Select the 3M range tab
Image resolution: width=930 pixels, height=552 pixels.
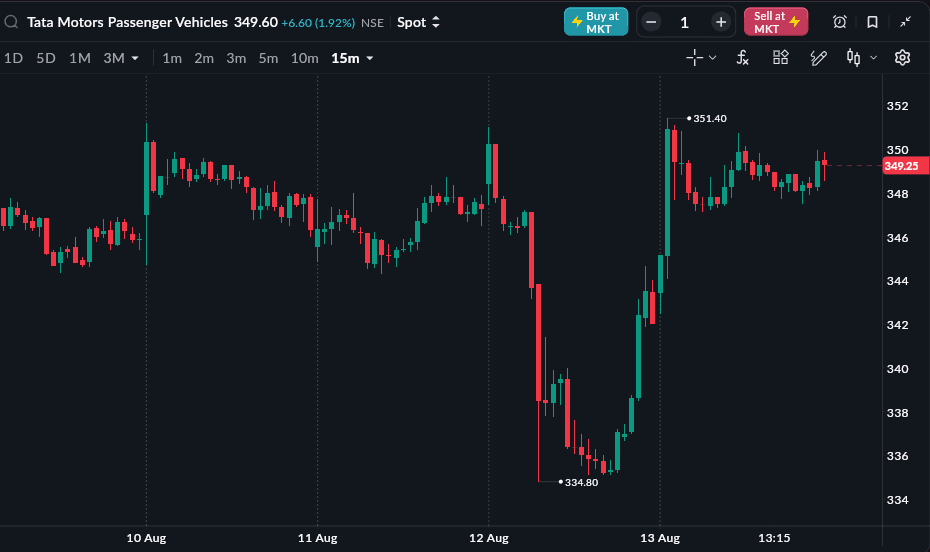pos(114,58)
